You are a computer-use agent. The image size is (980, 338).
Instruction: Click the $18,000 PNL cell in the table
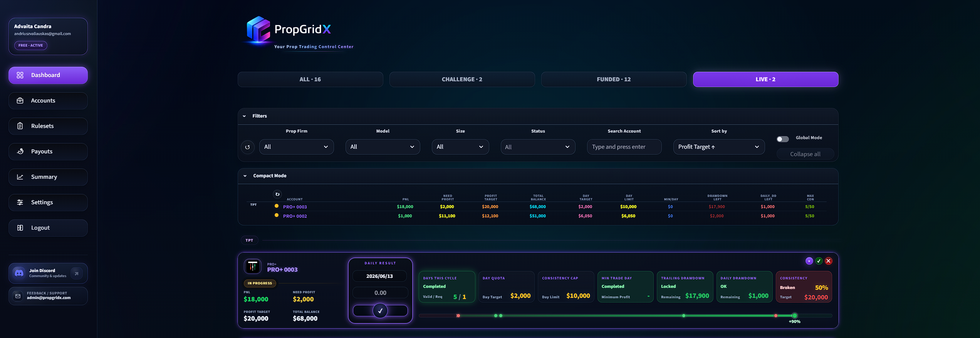pos(405,207)
